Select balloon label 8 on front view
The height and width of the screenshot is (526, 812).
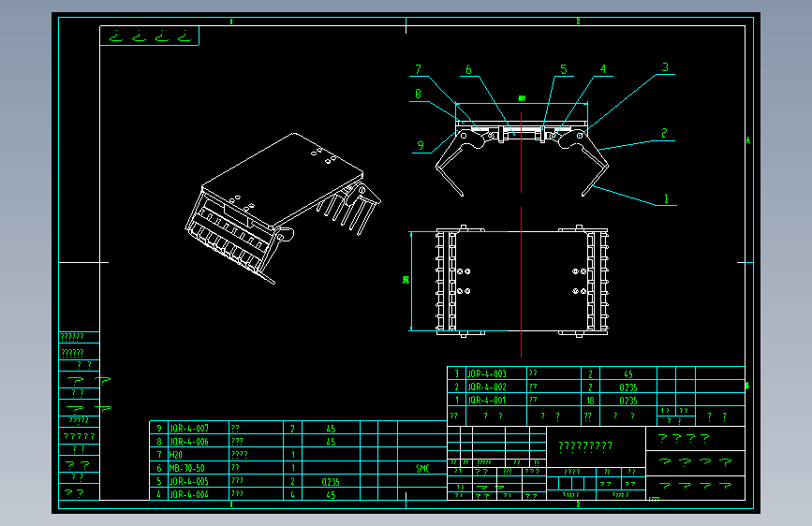click(x=418, y=95)
